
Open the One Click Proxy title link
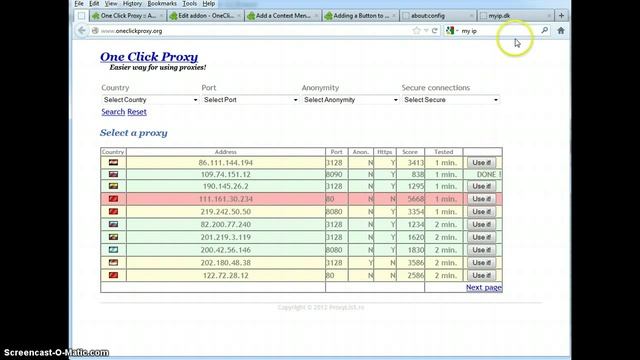click(x=149, y=57)
